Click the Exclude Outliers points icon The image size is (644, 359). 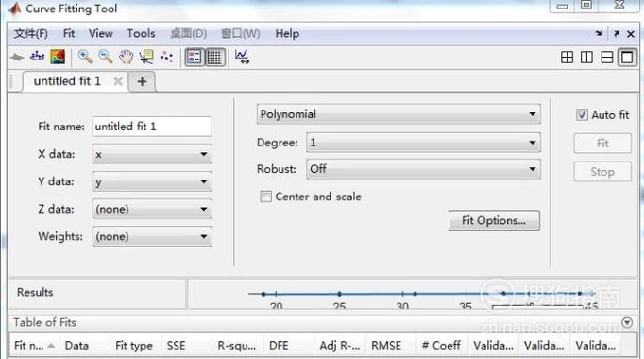[166, 57]
